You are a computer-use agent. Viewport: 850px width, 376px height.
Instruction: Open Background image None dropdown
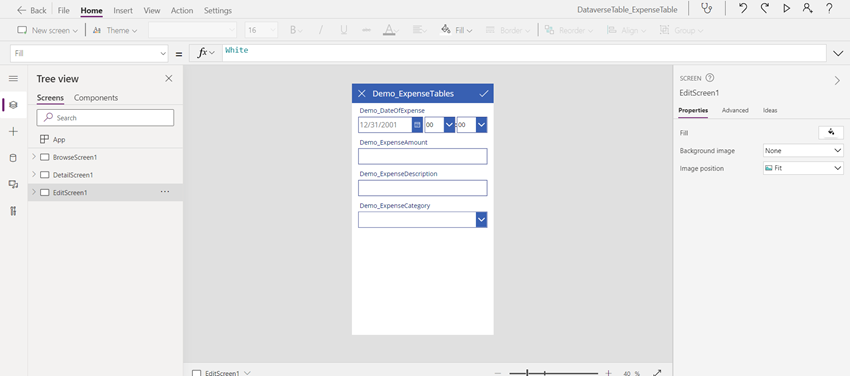pyautogui.click(x=803, y=151)
